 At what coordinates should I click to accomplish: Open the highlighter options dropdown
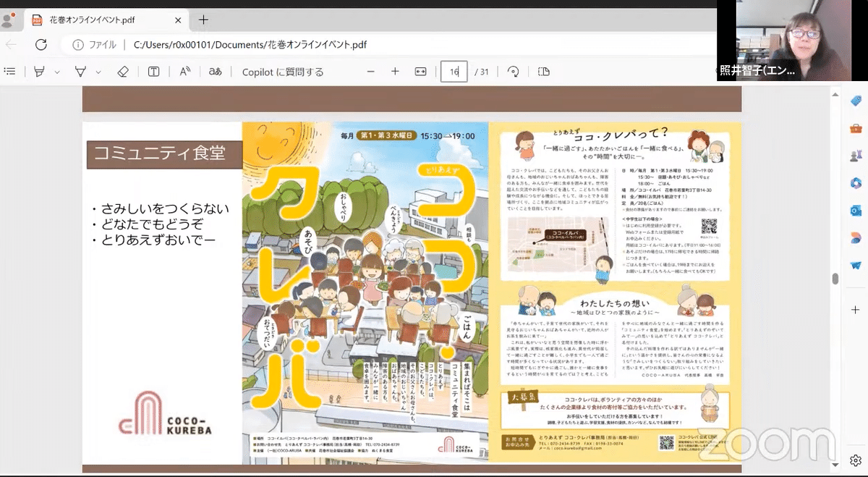point(56,72)
